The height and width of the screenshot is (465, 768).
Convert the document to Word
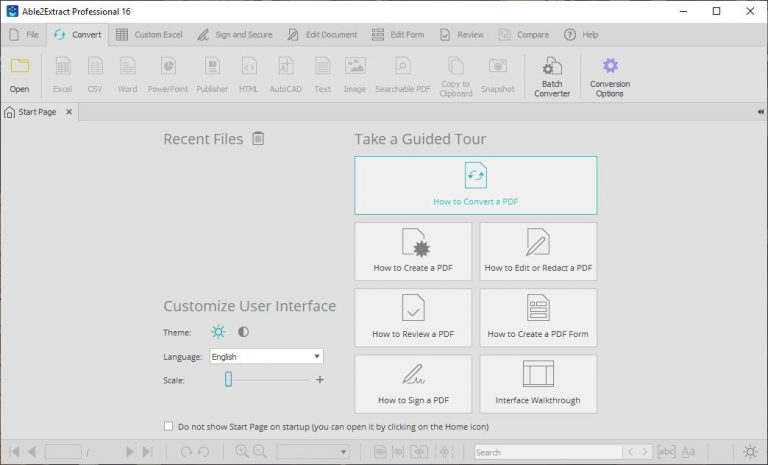[x=127, y=75]
